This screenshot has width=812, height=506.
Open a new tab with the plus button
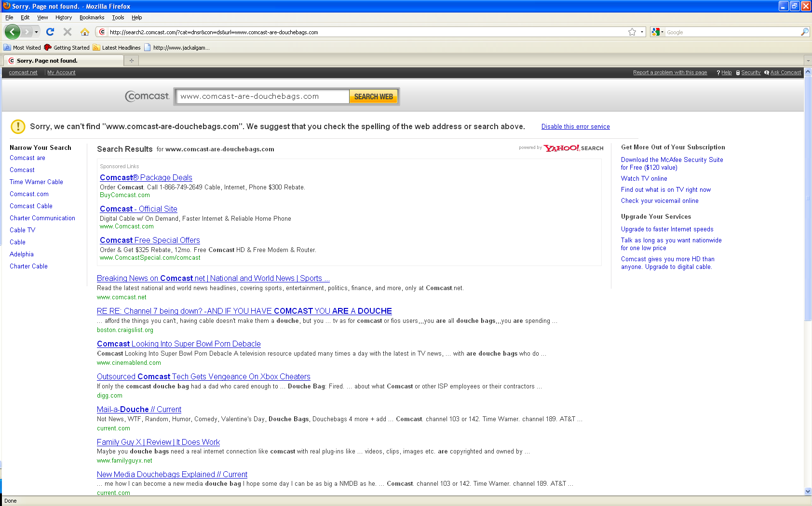tap(131, 60)
